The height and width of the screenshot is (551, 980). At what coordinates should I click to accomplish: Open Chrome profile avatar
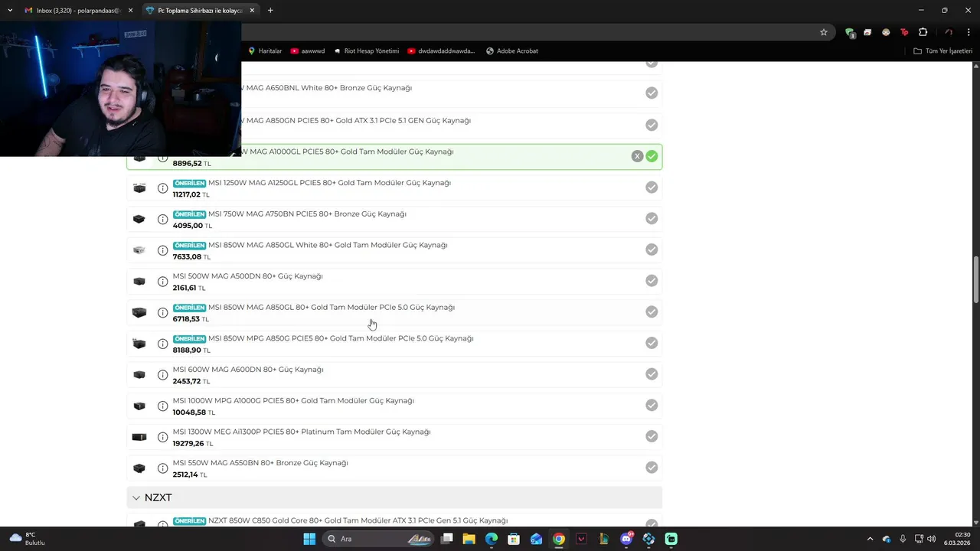[x=949, y=32]
